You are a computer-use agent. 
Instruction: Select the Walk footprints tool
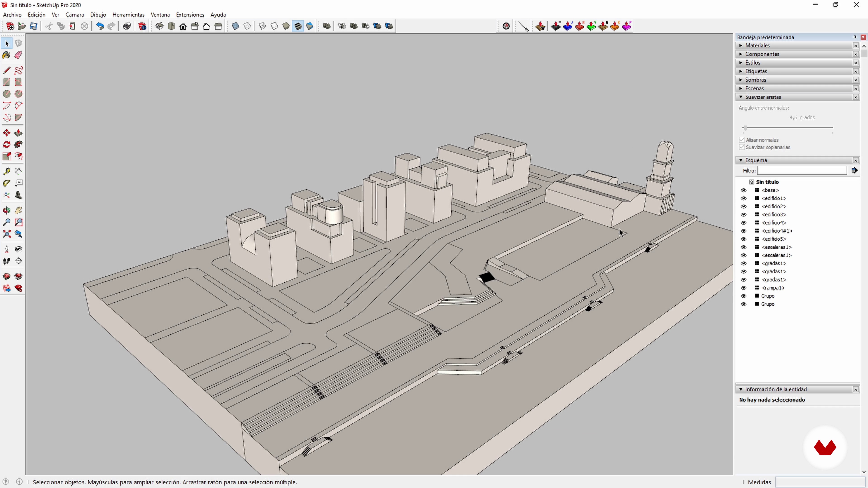point(6,261)
